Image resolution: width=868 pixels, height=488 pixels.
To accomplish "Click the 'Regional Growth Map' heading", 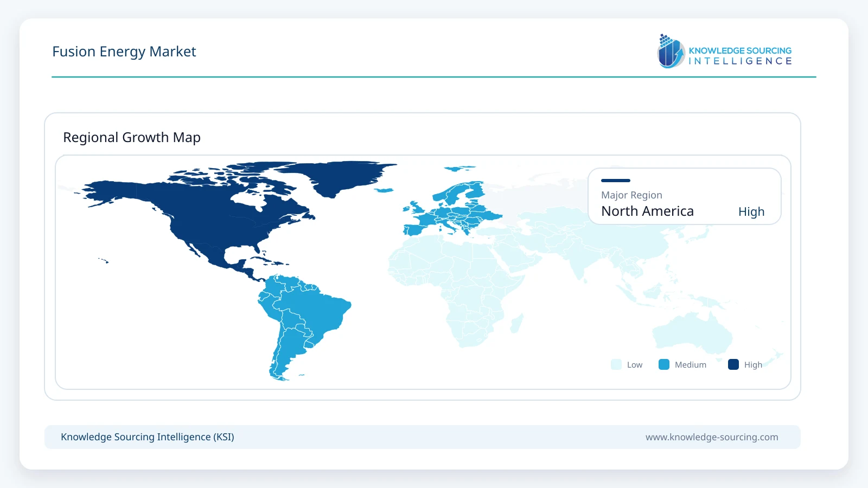I will click(x=132, y=137).
